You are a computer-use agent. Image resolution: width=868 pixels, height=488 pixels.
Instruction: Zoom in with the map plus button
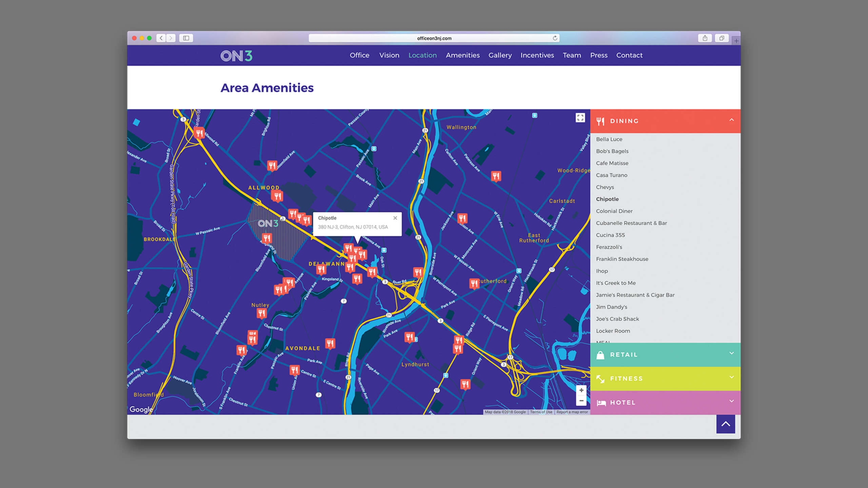[581, 390]
